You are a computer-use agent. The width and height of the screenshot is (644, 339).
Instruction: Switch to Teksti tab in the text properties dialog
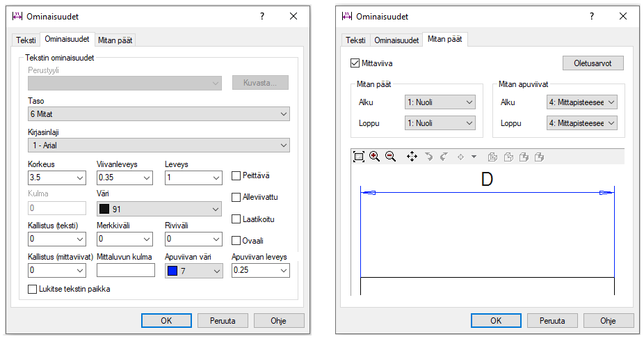point(26,40)
